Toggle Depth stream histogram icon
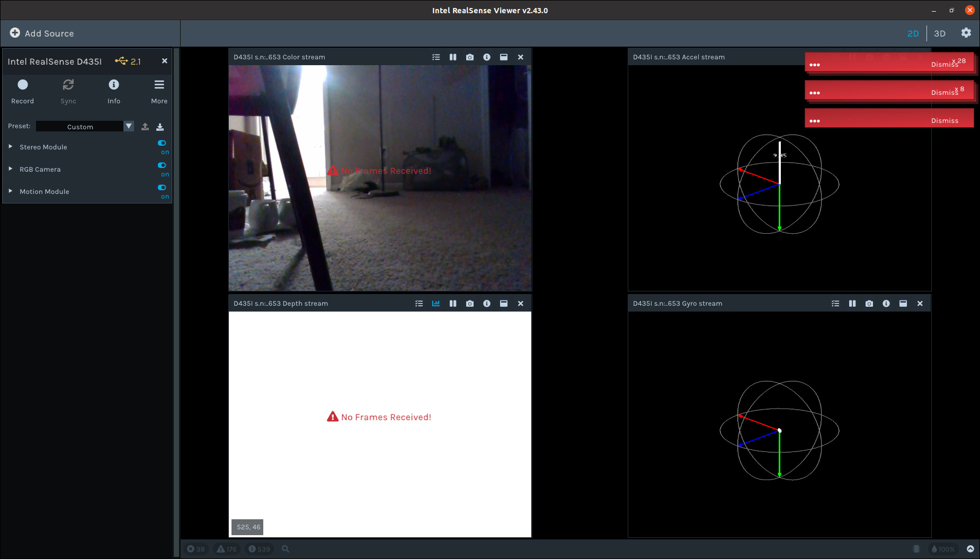Viewport: 980px width, 559px height. tap(436, 304)
